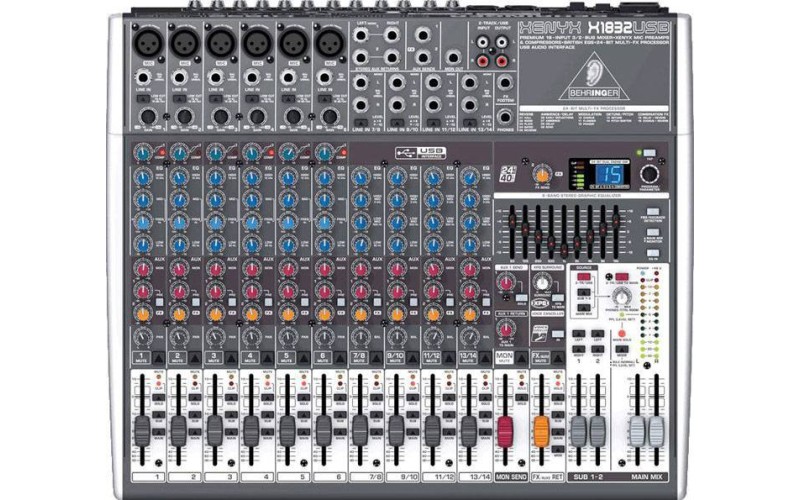Turn the AUX 1 RETURN knob
Viewport: 800px width, 500px height.
[506, 329]
